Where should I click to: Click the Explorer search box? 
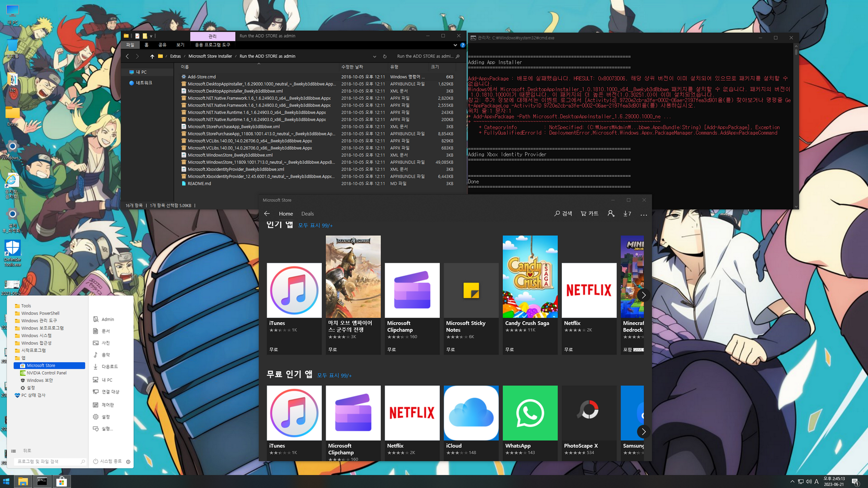pyautogui.click(x=428, y=56)
